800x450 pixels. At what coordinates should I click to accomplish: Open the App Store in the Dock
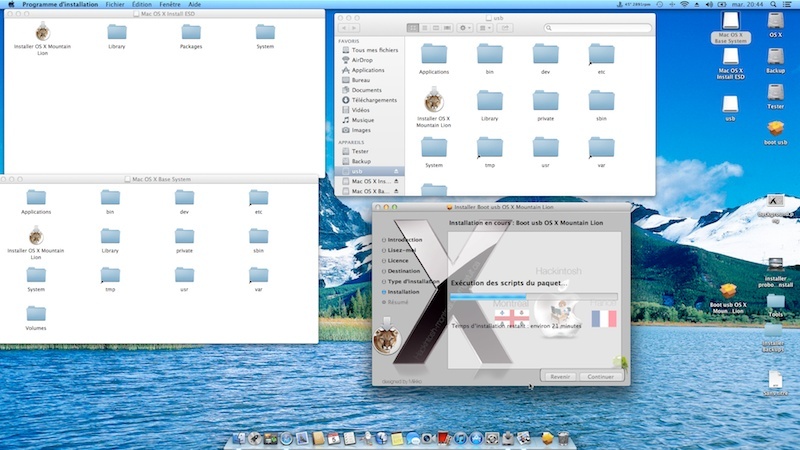pyautogui.click(x=477, y=438)
